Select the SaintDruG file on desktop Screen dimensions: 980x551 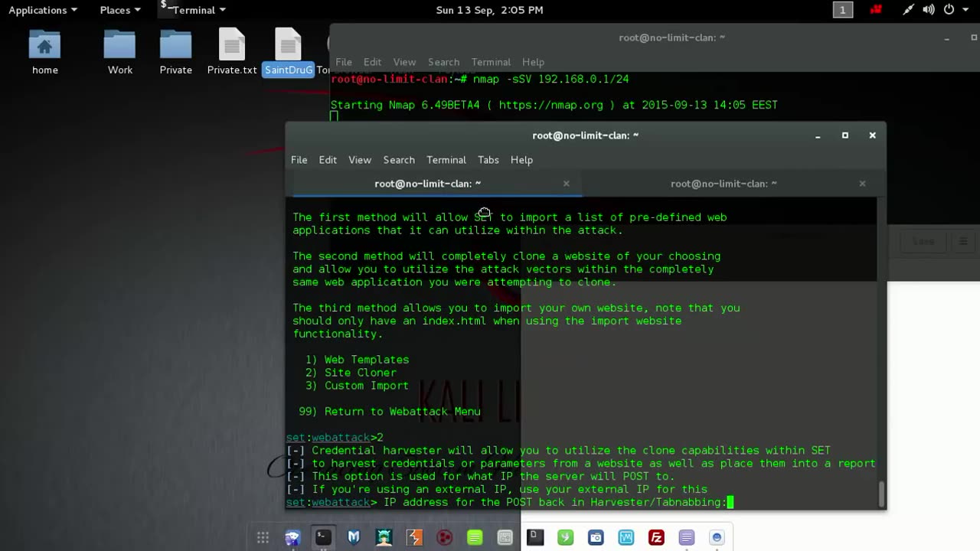tap(289, 53)
